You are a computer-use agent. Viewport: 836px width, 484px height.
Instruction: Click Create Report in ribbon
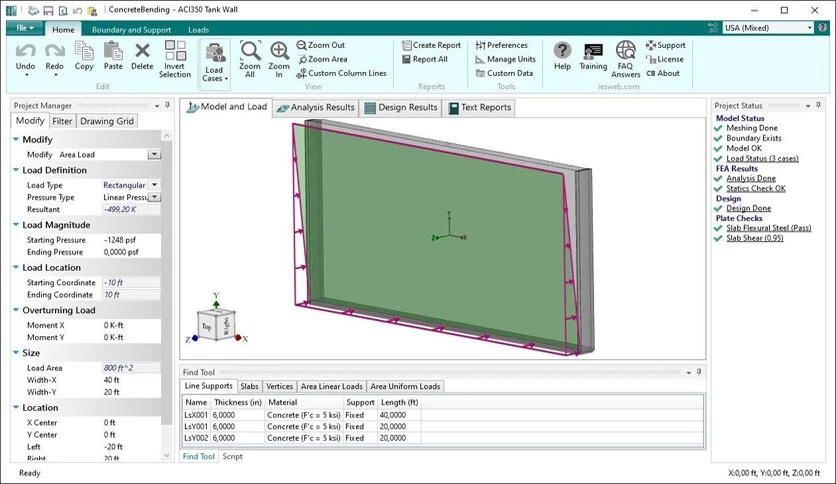click(431, 45)
